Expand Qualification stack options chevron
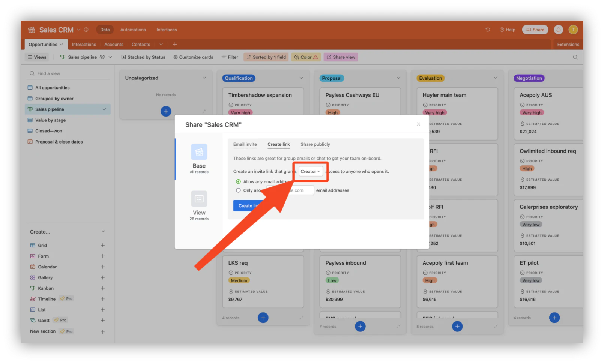The height and width of the screenshot is (364, 604). 301,78
